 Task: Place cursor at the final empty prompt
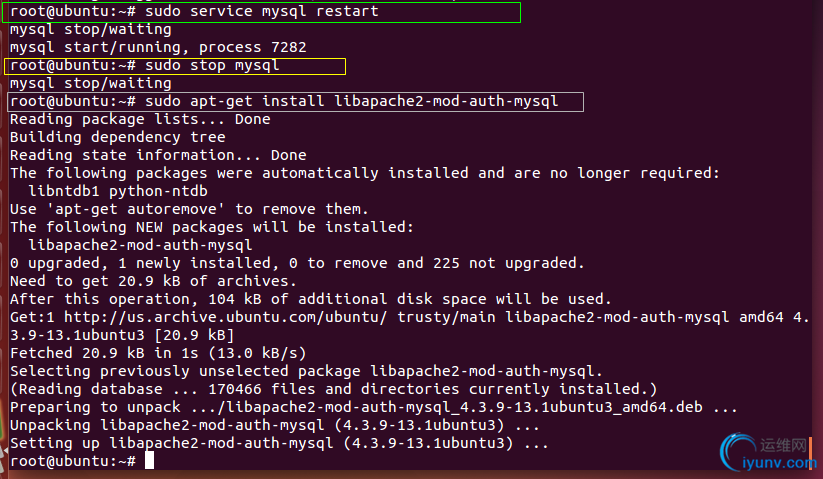[149, 461]
